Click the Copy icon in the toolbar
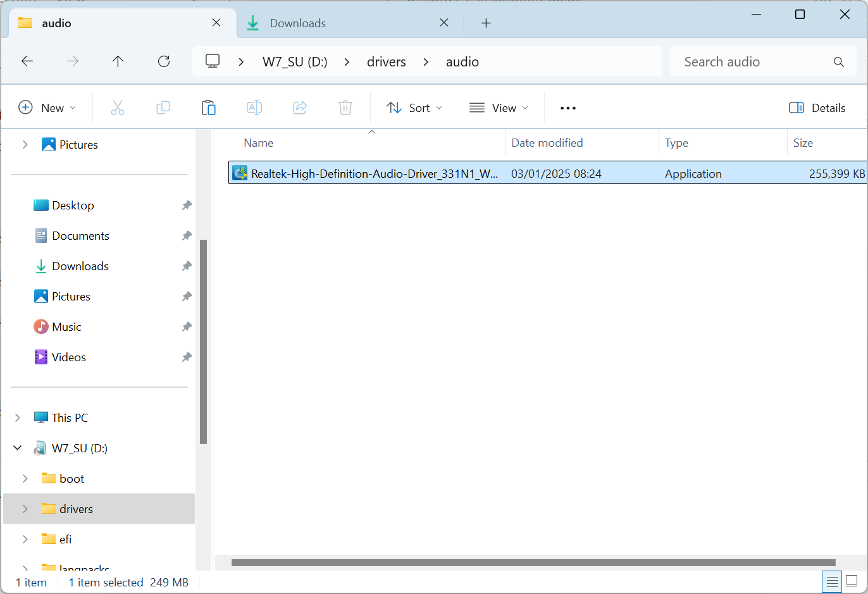 163,108
